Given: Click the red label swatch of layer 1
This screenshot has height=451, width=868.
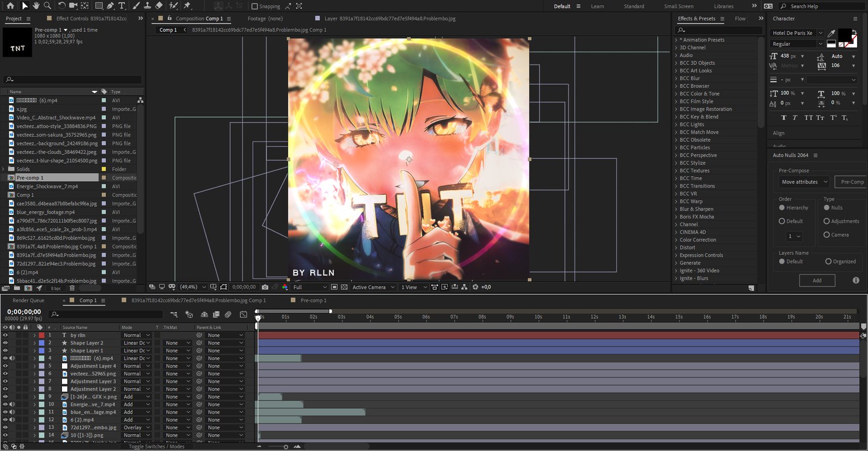Looking at the screenshot, I should point(41,335).
